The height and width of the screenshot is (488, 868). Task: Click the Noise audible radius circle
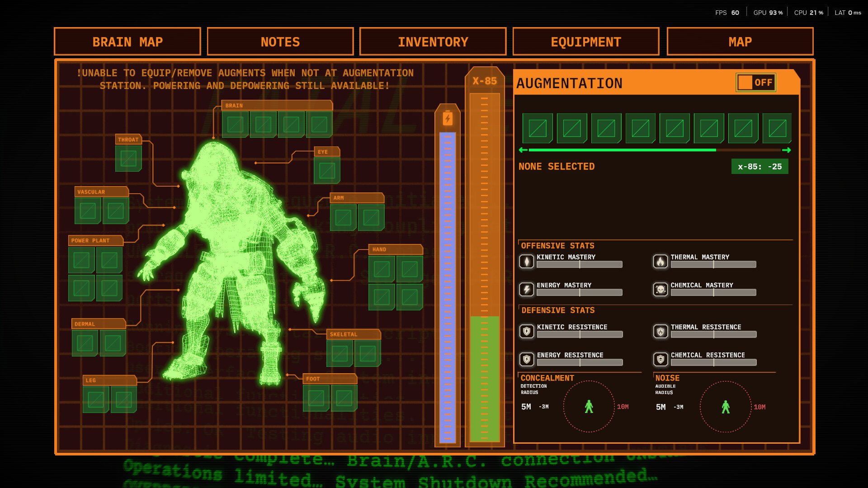click(726, 407)
